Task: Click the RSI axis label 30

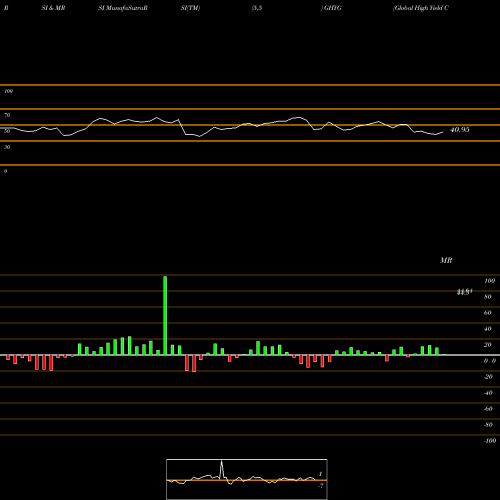Action: [x=7, y=147]
